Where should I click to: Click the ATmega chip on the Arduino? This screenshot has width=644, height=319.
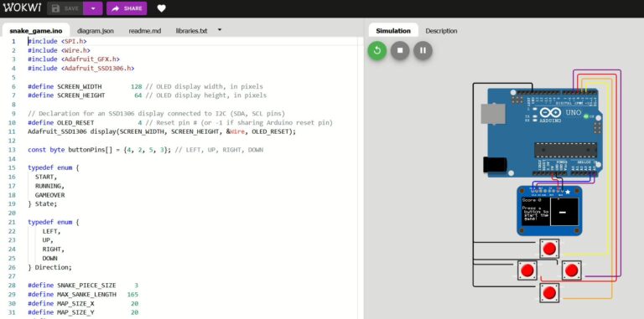coord(565,150)
